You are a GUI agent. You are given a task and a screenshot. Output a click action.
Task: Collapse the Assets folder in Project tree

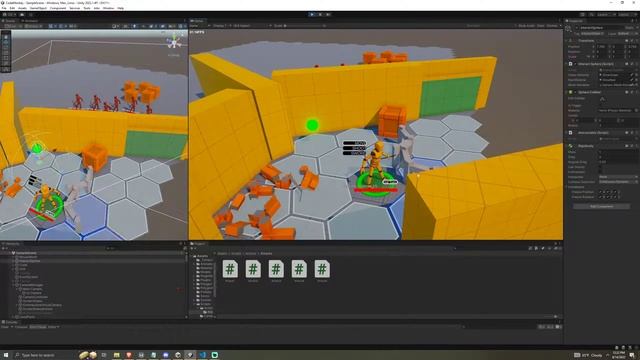point(194,256)
